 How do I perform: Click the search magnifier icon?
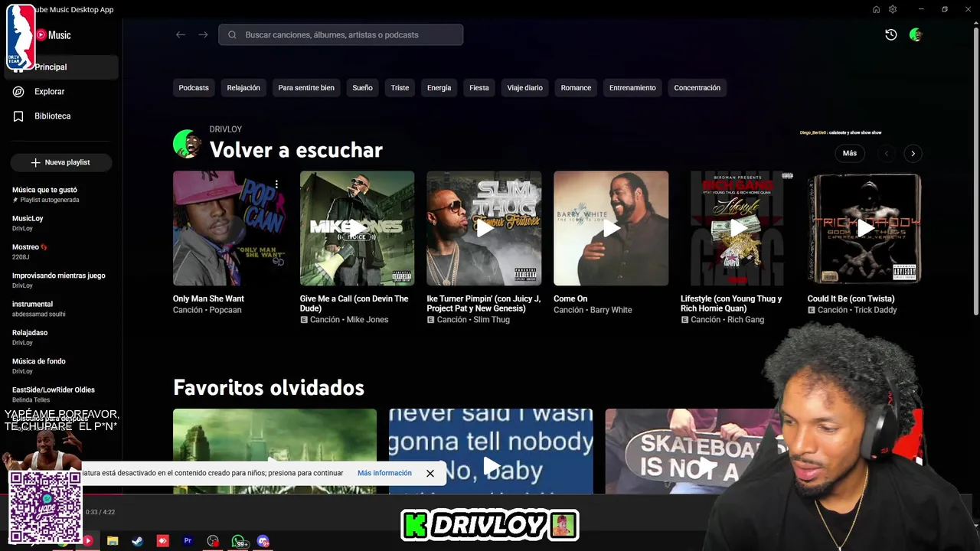(232, 34)
